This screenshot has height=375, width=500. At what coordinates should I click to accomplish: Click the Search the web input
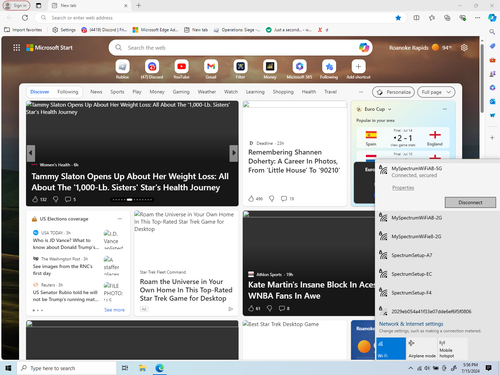click(240, 48)
